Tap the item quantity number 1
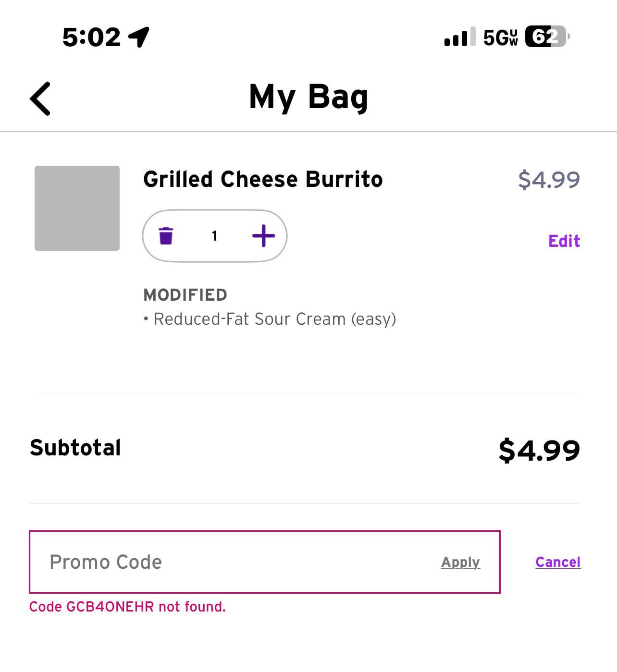 pyautogui.click(x=214, y=236)
